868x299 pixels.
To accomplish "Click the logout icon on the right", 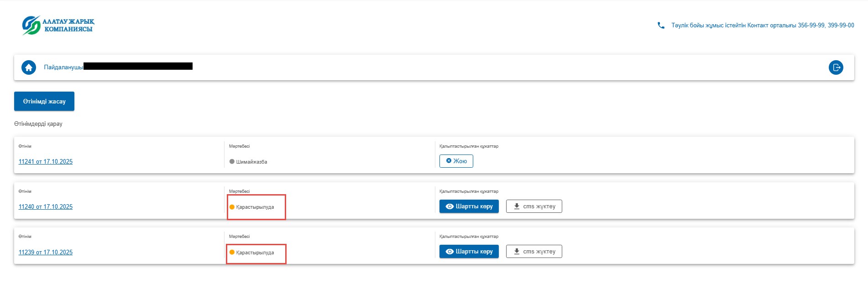I will coord(836,67).
